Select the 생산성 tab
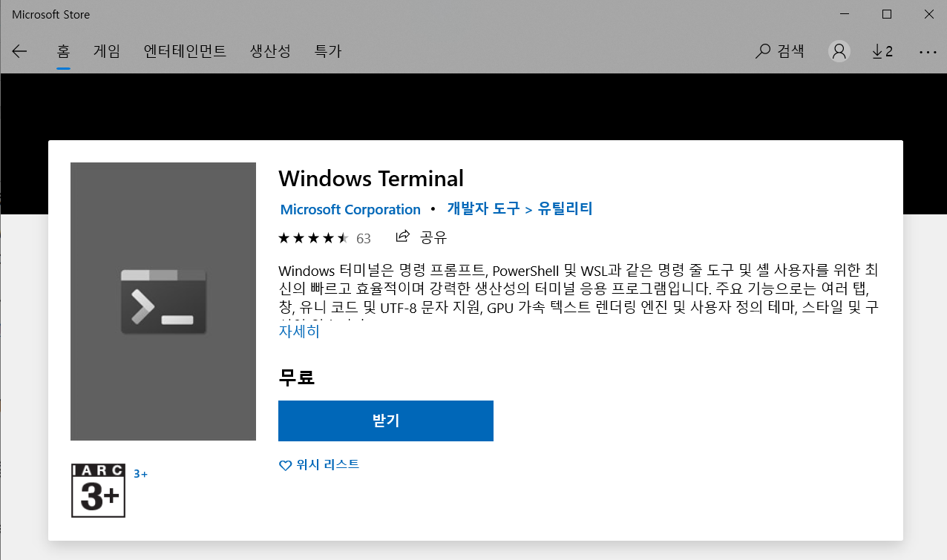Screen dimensions: 947x560 [270, 51]
